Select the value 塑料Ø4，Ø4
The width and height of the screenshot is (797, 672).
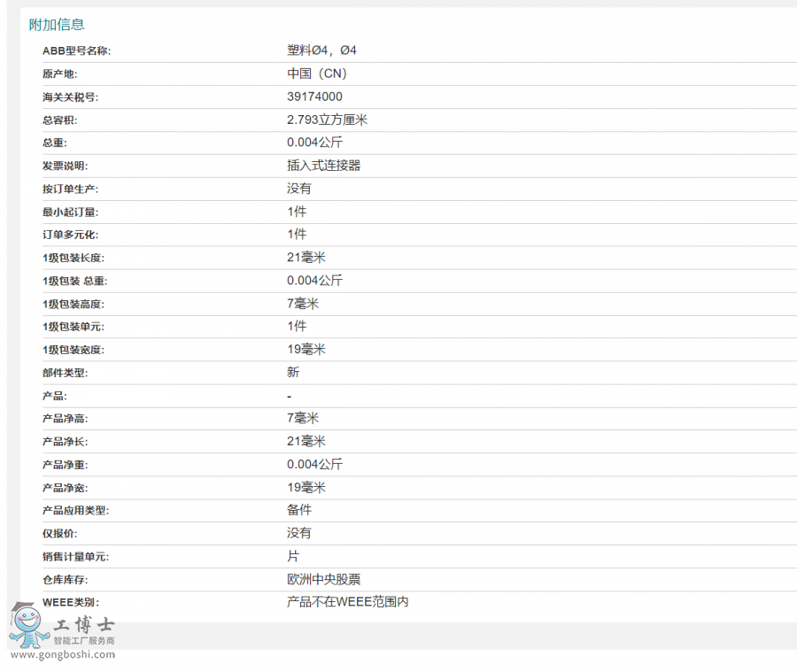pyautogui.click(x=321, y=50)
